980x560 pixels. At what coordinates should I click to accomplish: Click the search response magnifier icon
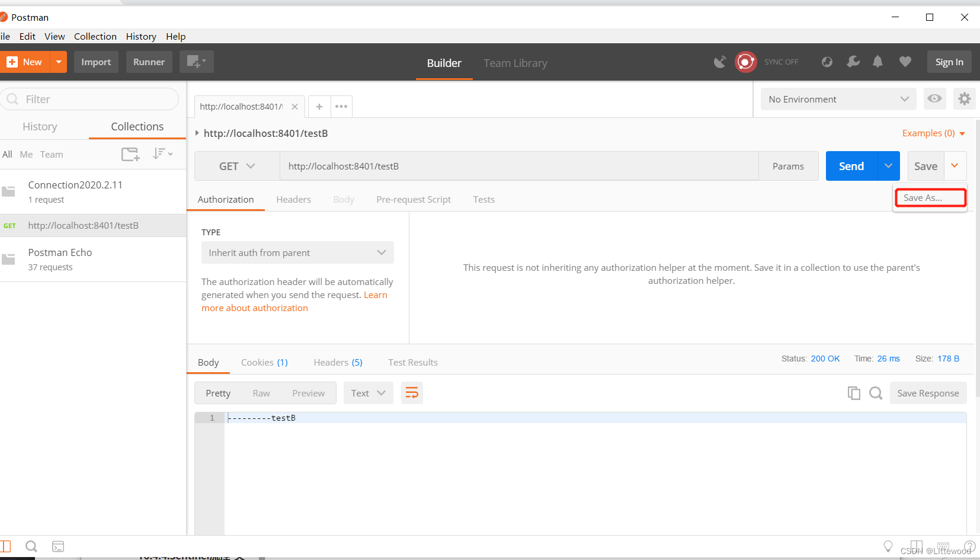pyautogui.click(x=876, y=393)
